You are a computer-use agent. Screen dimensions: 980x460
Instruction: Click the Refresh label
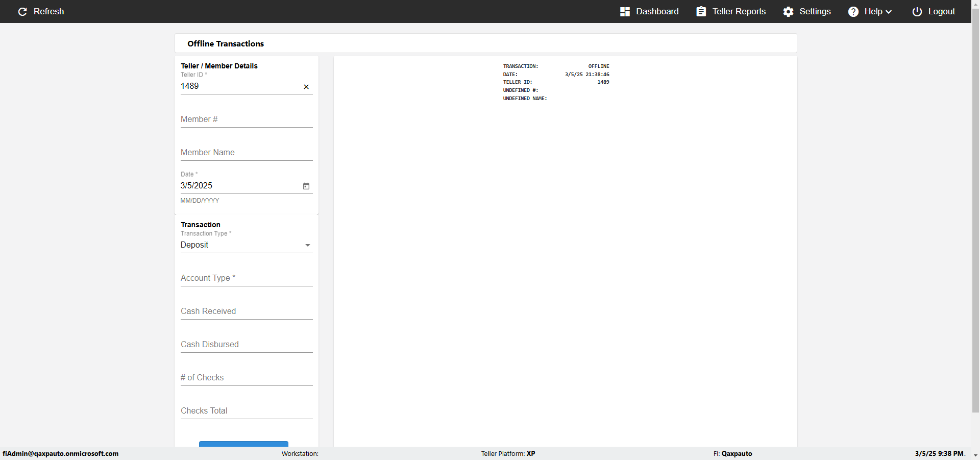coord(49,12)
